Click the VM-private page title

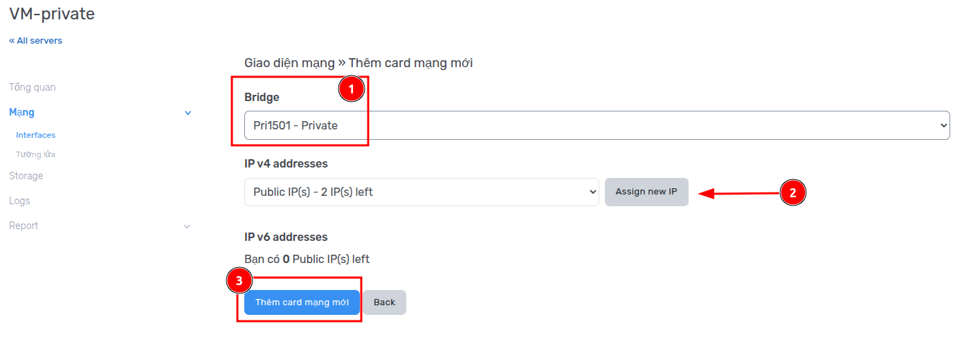pos(52,14)
